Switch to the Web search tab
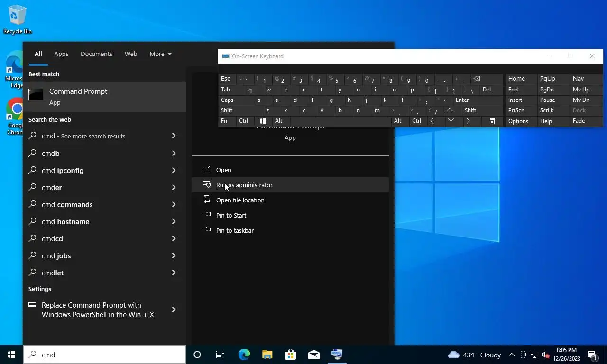This screenshot has width=607, height=364. (x=131, y=54)
